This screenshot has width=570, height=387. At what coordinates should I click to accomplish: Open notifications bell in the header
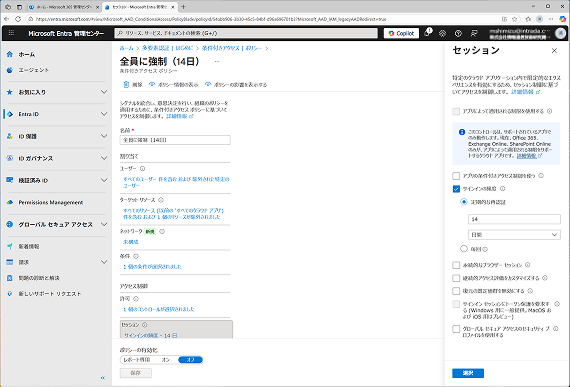(x=428, y=33)
